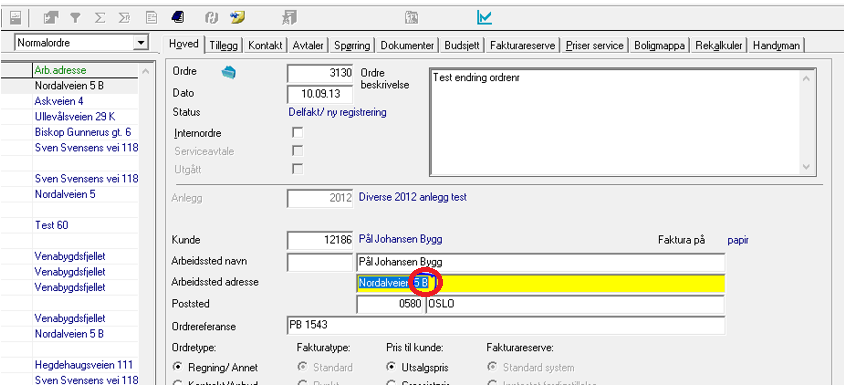Click the blue Pål Johansen Bygg customer link
Viewport: 844px width, 388px height.
(400, 240)
